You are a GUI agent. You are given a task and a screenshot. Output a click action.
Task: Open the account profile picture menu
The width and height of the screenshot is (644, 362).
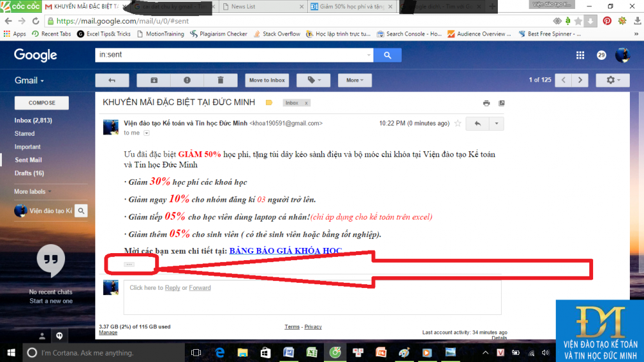623,55
